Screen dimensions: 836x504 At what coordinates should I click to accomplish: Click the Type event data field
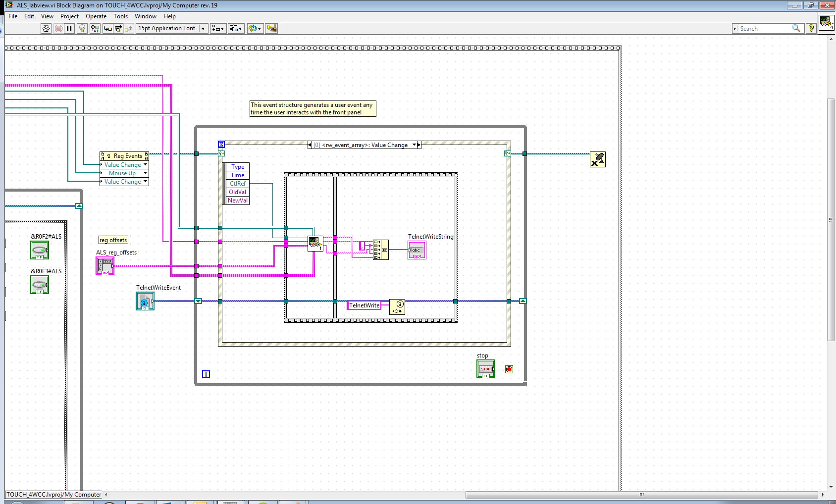(238, 167)
